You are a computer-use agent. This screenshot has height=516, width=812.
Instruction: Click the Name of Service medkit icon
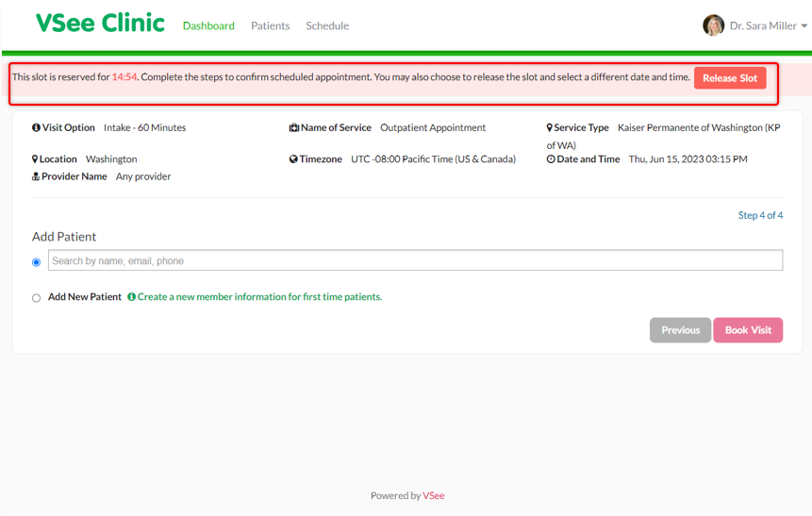coord(293,127)
